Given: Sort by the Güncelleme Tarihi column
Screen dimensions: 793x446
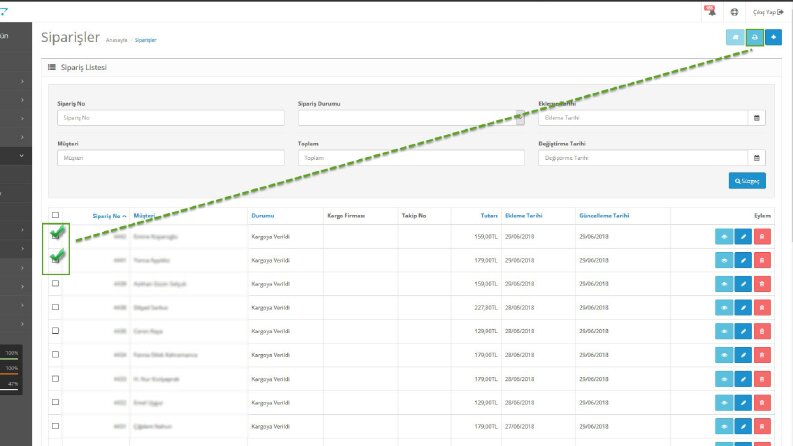Looking at the screenshot, I should tap(604, 216).
